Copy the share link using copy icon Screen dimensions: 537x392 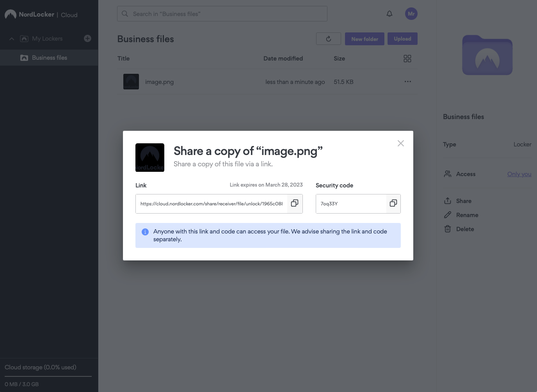point(294,203)
